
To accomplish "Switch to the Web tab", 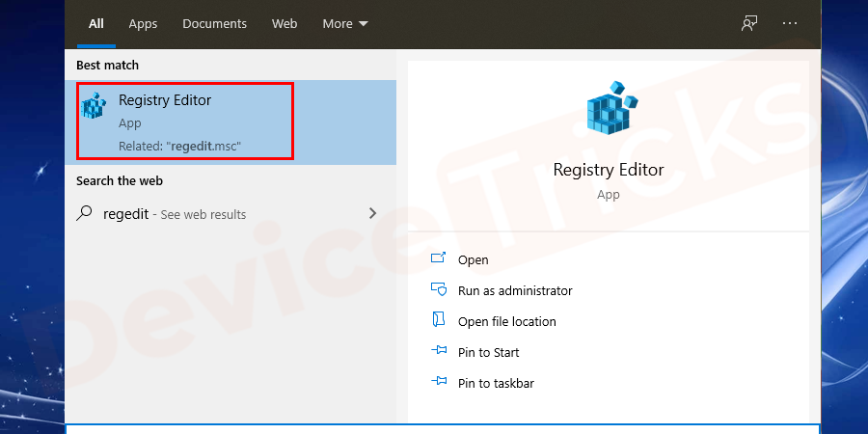I will click(284, 24).
